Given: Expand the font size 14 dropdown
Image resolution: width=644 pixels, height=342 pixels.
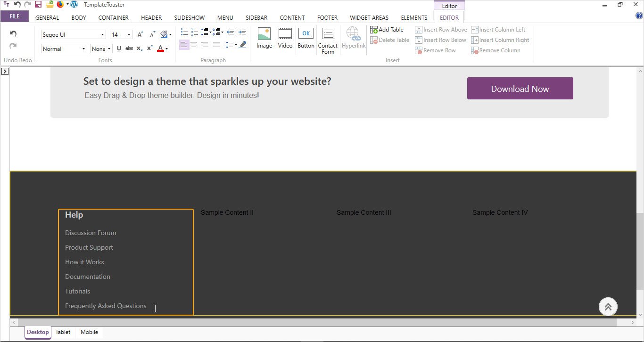Looking at the screenshot, I should click(x=121, y=35).
